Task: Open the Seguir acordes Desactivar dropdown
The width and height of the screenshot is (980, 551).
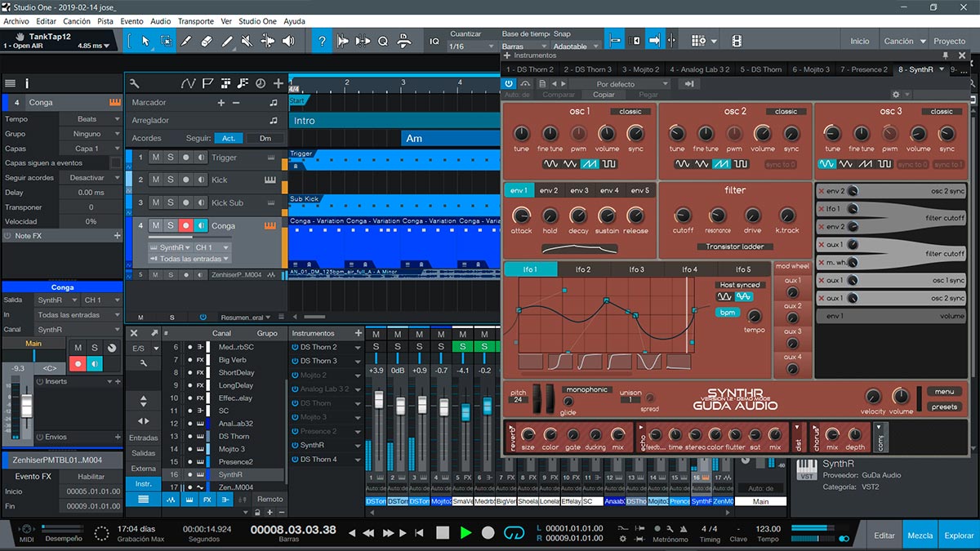Action: tap(91, 177)
